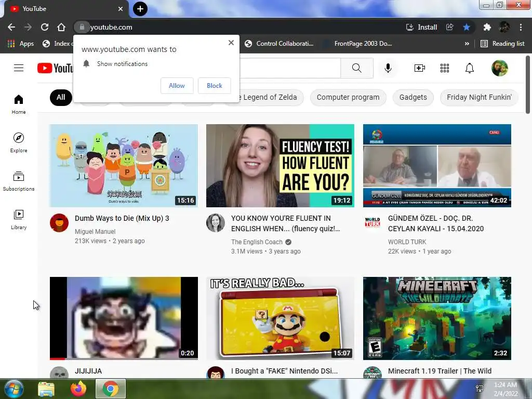The width and height of the screenshot is (532, 399).
Task: Open Control Collaborati... bookmark
Action: 279,44
